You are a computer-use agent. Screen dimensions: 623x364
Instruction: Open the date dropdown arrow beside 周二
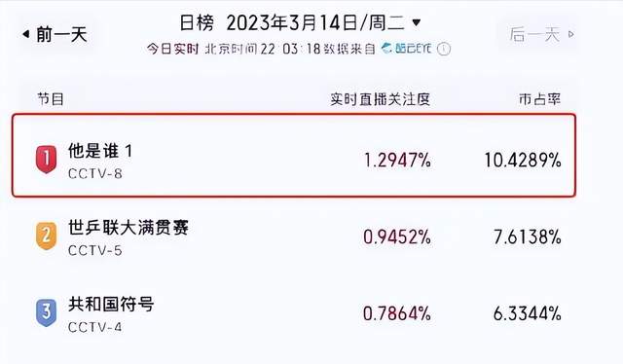pos(416,22)
